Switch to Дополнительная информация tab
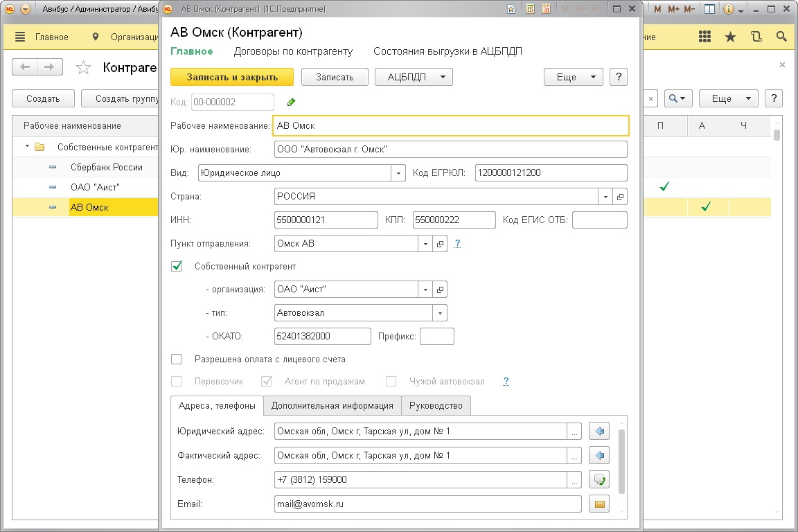 [332, 406]
